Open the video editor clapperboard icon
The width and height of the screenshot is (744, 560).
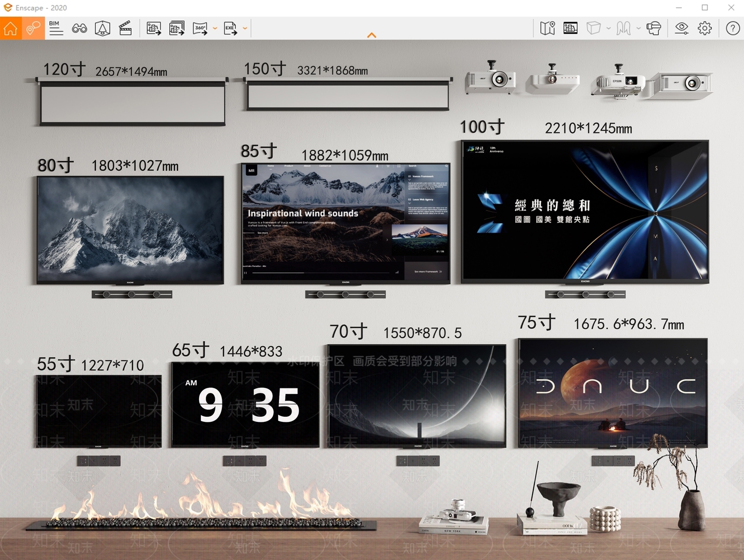point(125,28)
